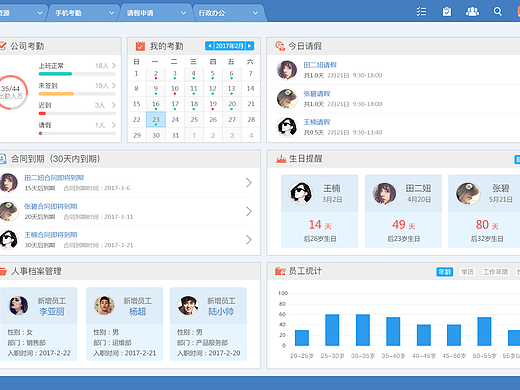Click 14 天 countdown on 王楠 card
520x390 pixels.
319,225
